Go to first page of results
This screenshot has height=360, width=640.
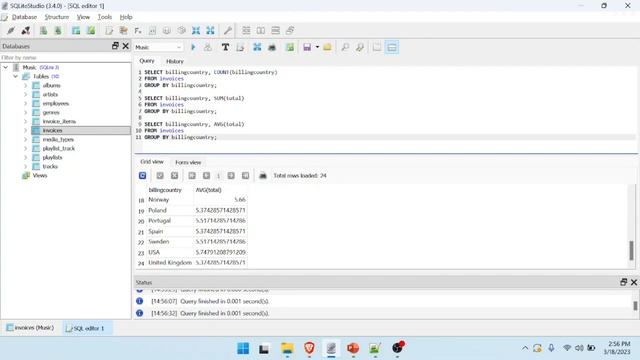tap(192, 176)
